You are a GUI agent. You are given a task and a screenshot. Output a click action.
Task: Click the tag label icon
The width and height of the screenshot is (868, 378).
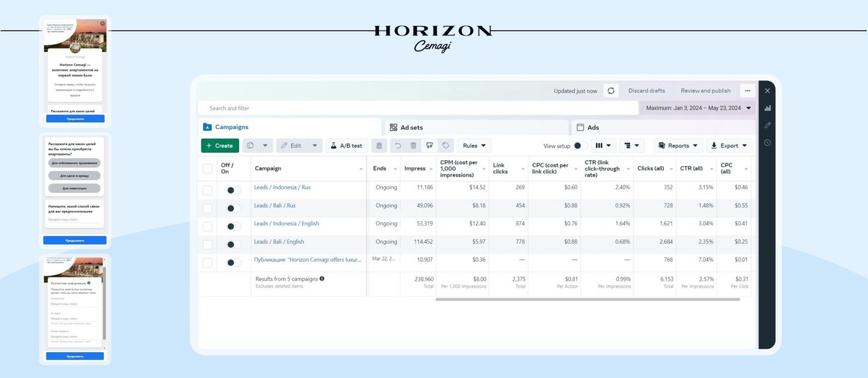(445, 146)
